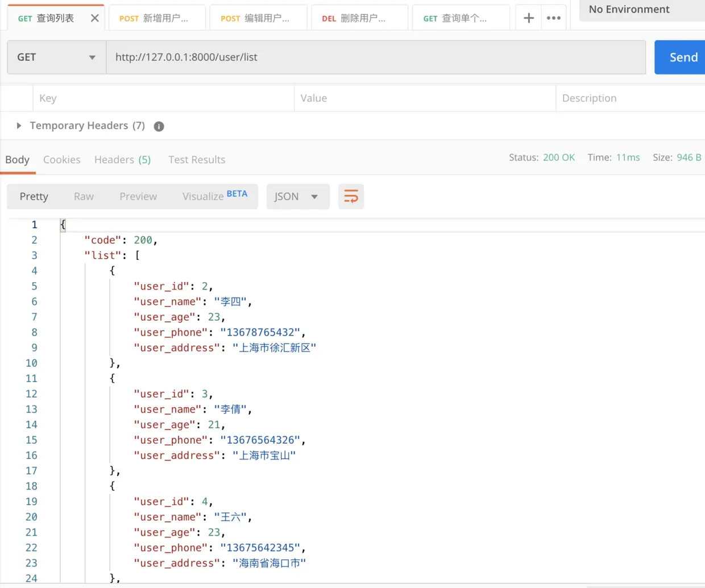
Task: Expand the Temporary Headers section
Action: pyautogui.click(x=19, y=126)
